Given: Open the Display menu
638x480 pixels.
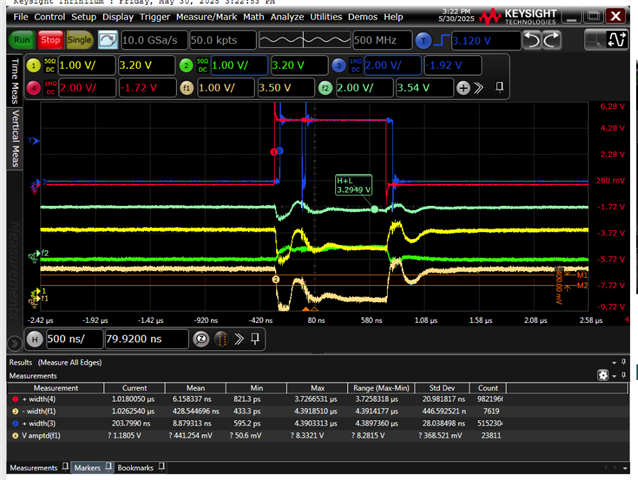Looking at the screenshot, I should [118, 17].
